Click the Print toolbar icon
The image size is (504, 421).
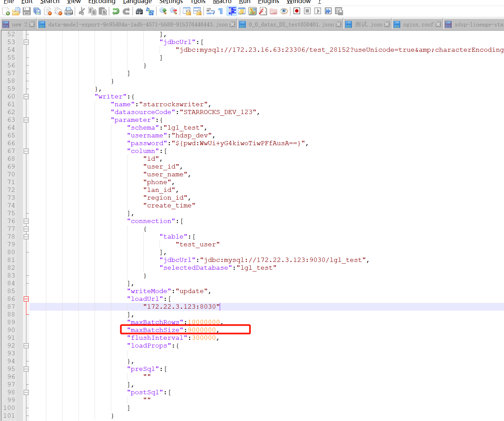click(69, 11)
